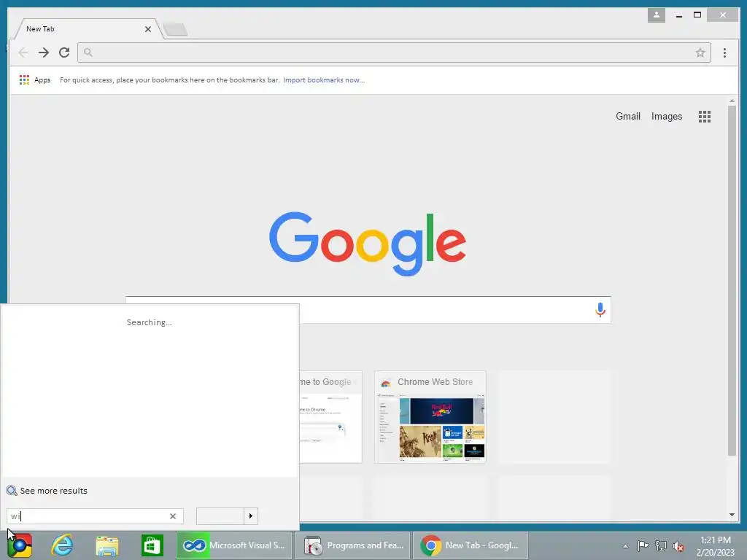Reload the current page

[64, 52]
